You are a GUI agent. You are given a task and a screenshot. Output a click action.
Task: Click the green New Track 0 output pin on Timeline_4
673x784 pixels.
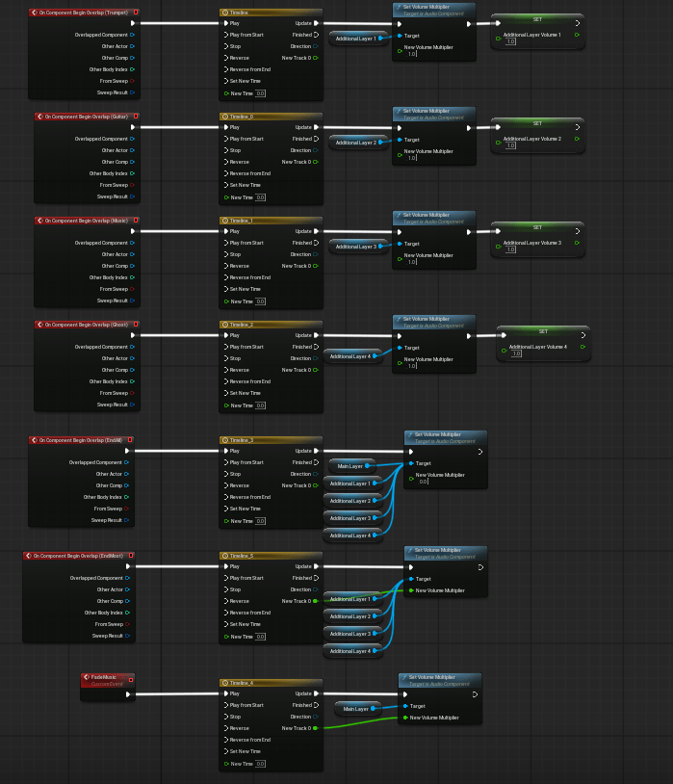tap(316, 728)
